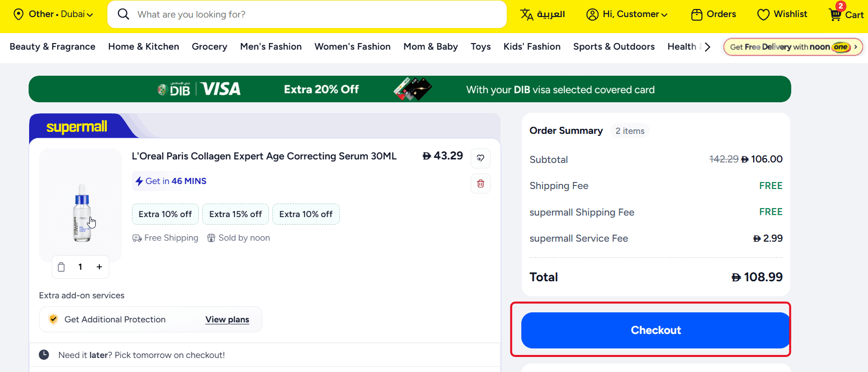This screenshot has width=868, height=372.
Task: Go to the Sports & Outdoors category
Action: [614, 47]
